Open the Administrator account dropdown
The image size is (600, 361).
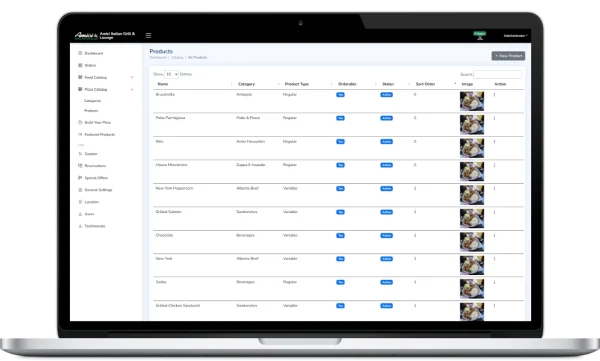pyautogui.click(x=515, y=36)
